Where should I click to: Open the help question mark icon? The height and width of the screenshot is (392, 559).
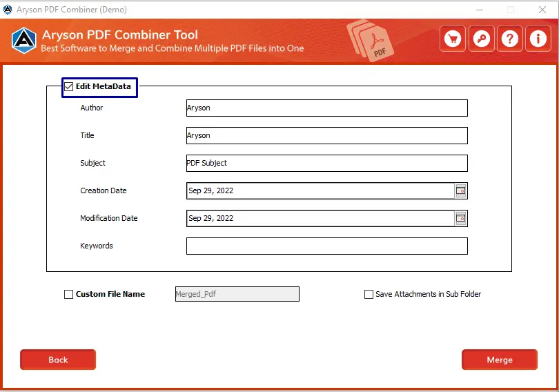(509, 39)
